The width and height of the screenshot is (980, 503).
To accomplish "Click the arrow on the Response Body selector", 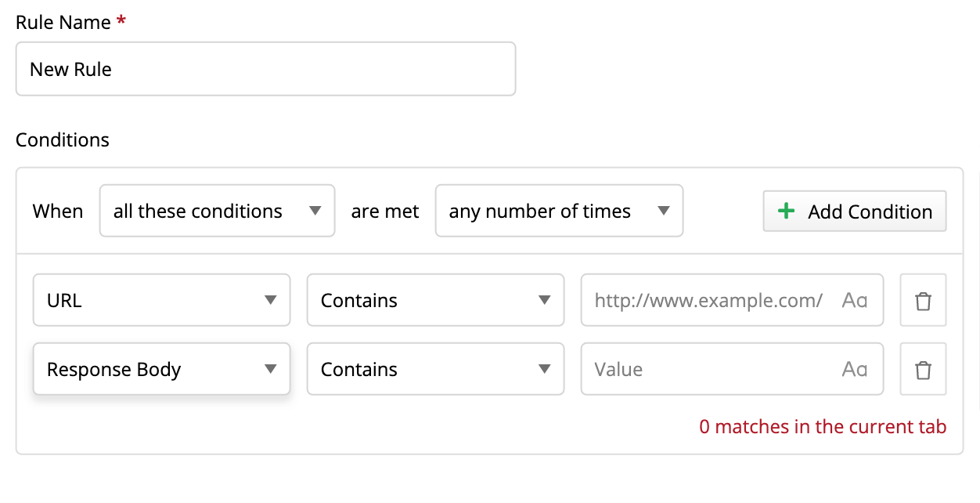I will coord(270,369).
